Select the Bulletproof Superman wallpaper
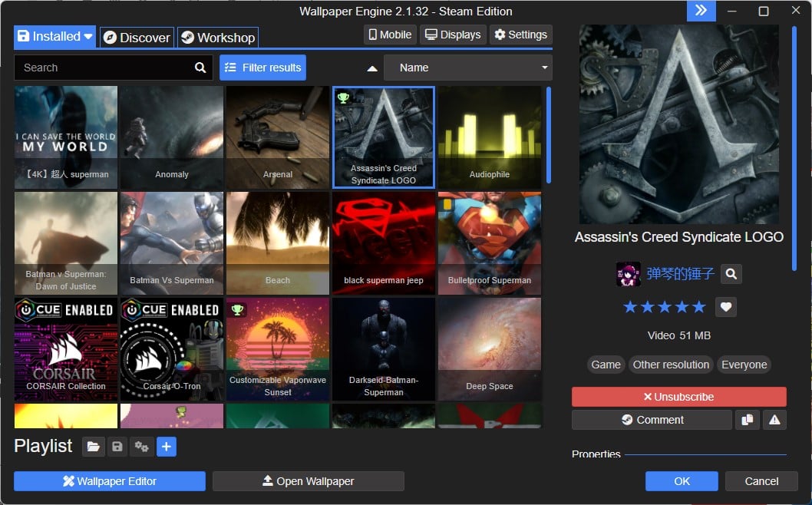This screenshot has width=812, height=505. pos(490,243)
